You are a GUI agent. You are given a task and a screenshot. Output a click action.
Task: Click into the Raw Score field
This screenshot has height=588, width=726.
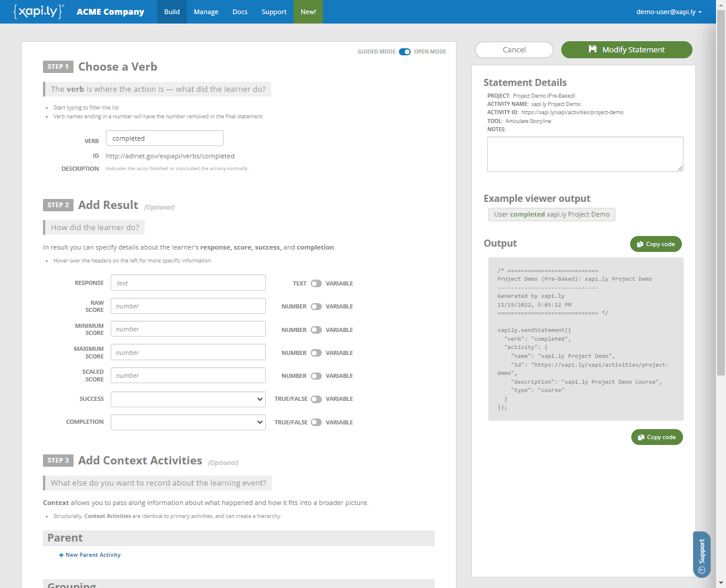click(188, 306)
